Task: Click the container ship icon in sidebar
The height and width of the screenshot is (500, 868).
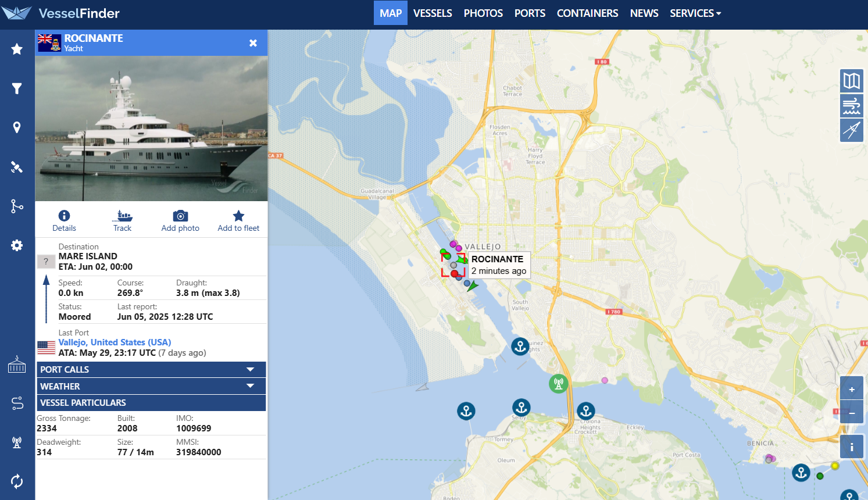Action: [x=17, y=365]
